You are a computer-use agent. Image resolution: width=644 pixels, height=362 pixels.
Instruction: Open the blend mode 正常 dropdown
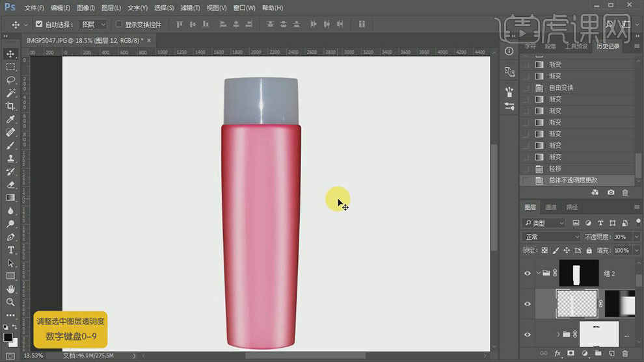552,237
